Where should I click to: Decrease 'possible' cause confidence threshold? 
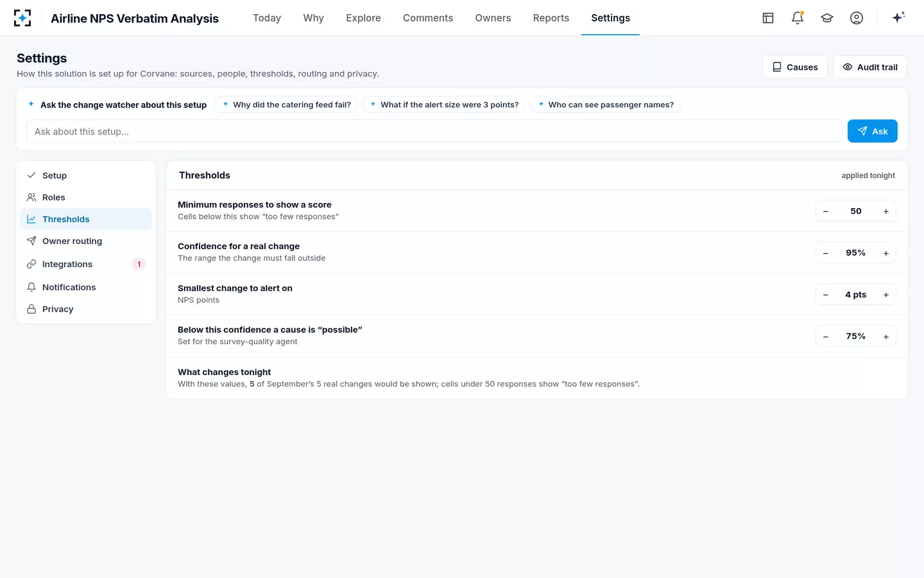click(826, 337)
